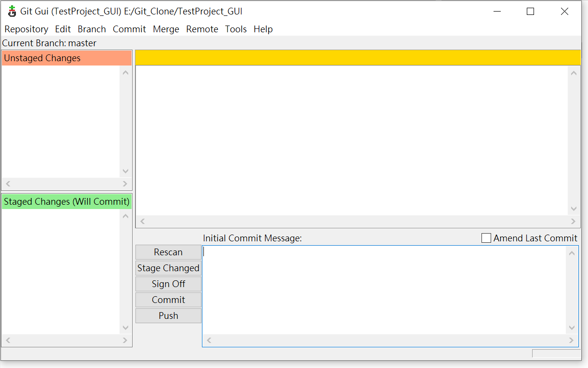Maximize the Git Gui window
588x368 pixels.
click(x=530, y=12)
